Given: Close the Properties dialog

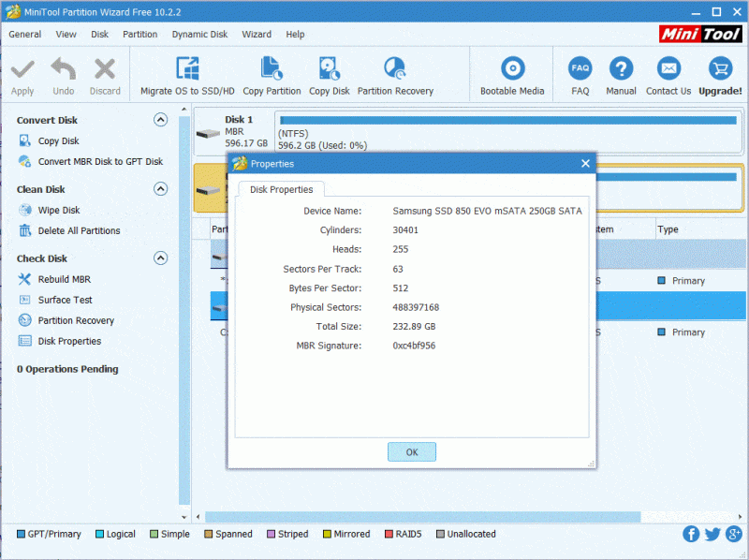Looking at the screenshot, I should (586, 164).
